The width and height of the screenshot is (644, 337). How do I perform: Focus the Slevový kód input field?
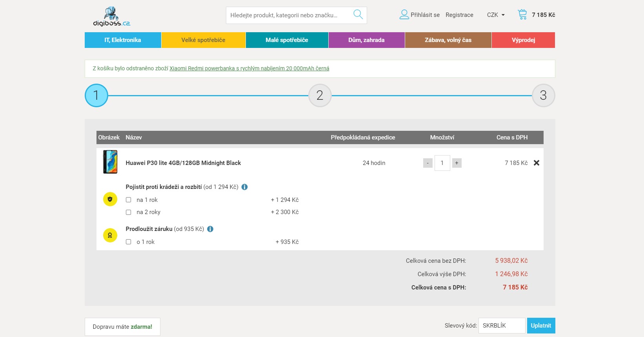pos(502,326)
